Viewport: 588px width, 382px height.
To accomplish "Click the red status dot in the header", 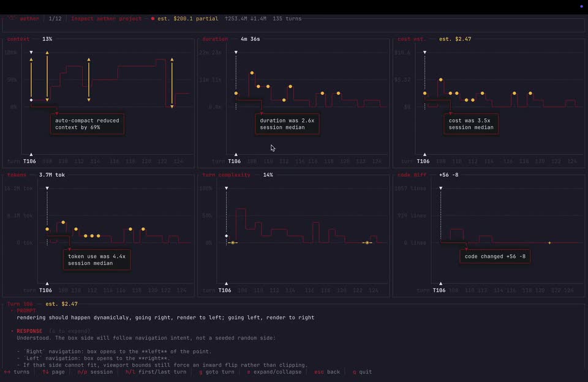I will click(x=153, y=18).
